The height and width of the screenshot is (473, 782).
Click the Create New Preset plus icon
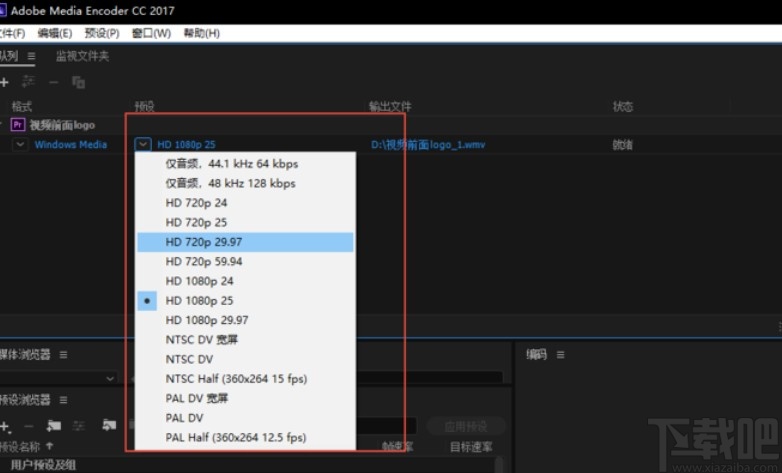[x=5, y=427]
